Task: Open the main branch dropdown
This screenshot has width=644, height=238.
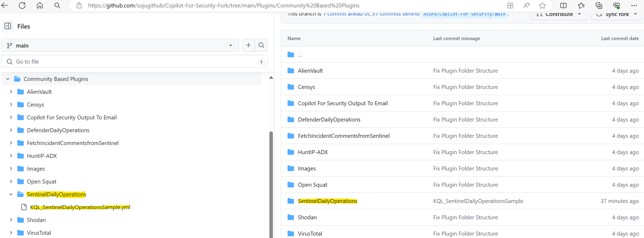Action: click(x=120, y=45)
